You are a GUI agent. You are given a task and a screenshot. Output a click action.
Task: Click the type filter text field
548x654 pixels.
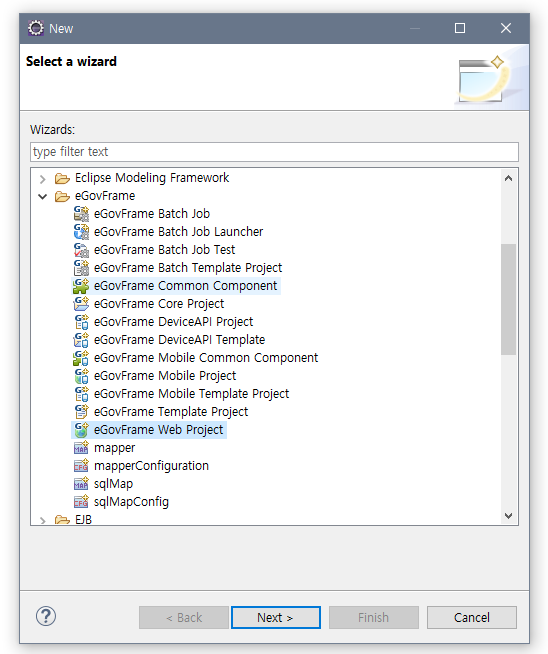tap(274, 151)
